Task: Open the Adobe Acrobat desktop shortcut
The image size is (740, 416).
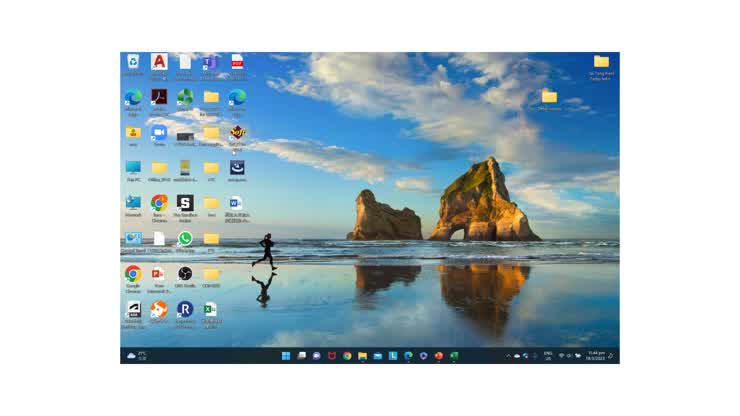Action: (159, 97)
